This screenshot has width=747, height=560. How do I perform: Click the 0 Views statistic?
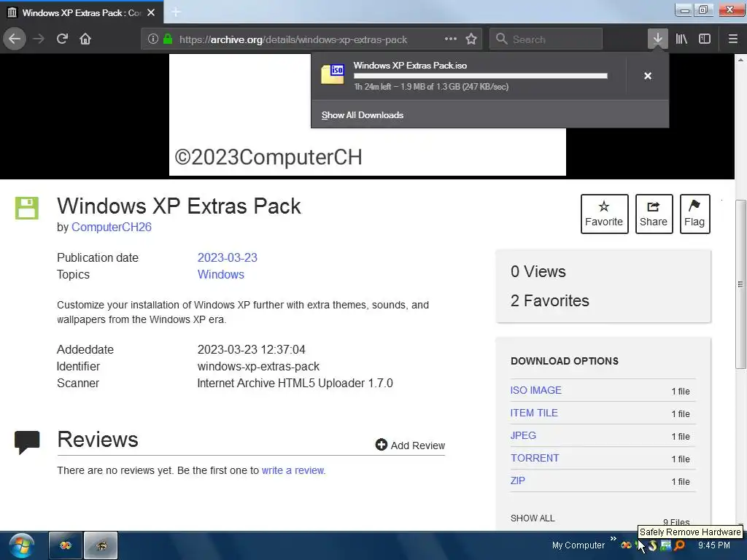click(538, 271)
